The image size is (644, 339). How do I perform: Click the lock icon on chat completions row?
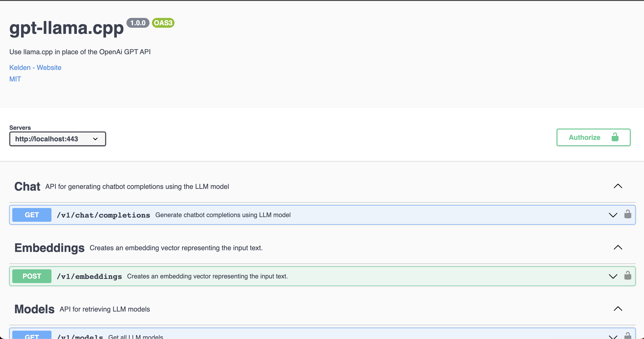(x=628, y=214)
